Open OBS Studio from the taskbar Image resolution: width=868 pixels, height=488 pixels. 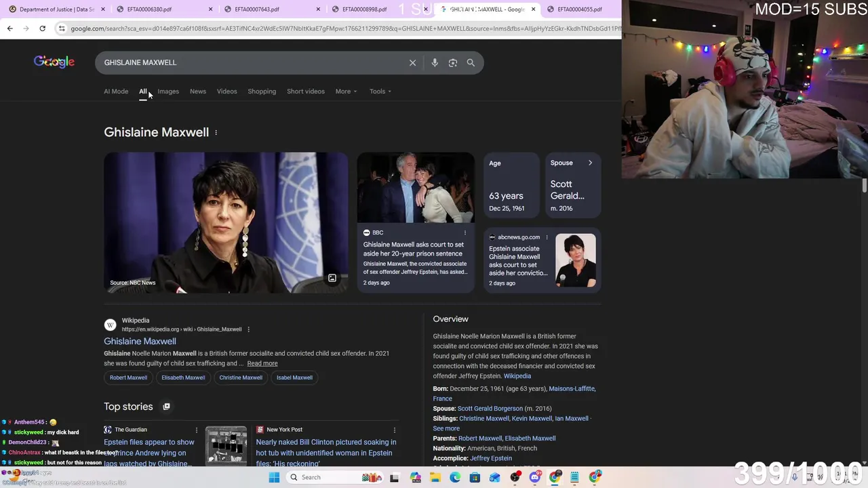(x=515, y=477)
